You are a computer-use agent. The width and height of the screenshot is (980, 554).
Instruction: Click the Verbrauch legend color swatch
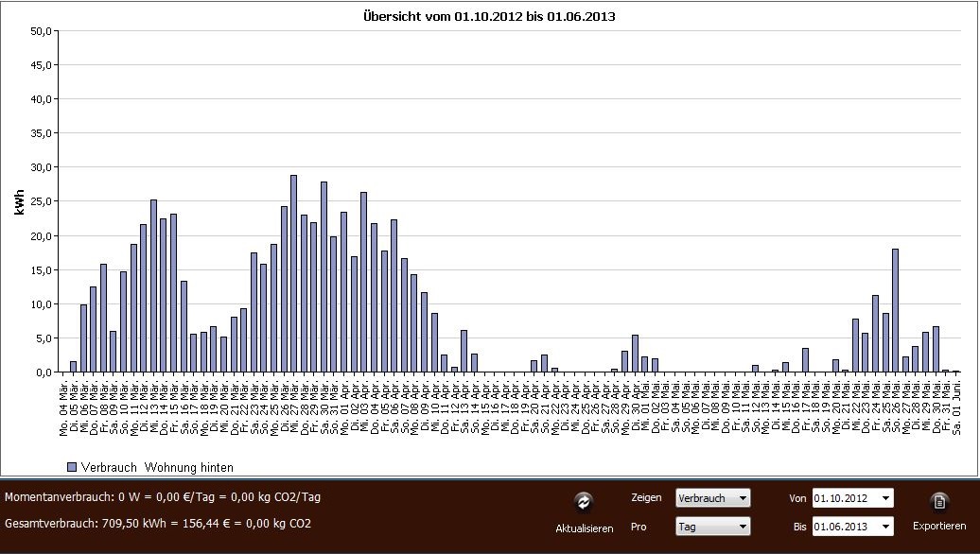coord(71,467)
